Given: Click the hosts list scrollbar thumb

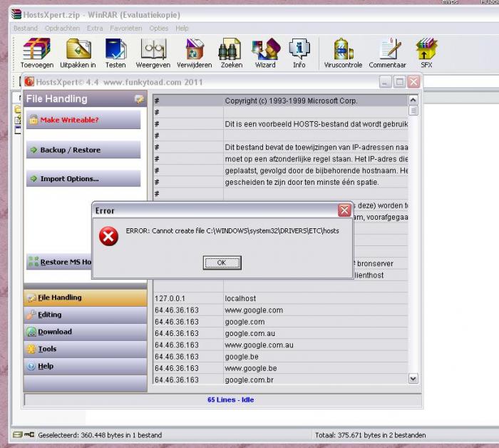Looking at the screenshot, I should 413,111.
